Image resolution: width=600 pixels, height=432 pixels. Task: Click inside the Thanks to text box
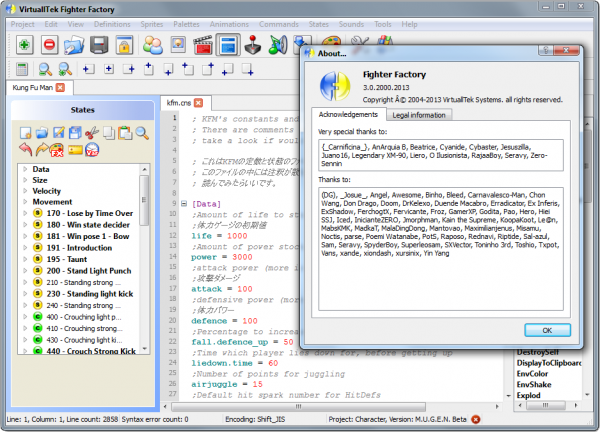tap(441, 249)
